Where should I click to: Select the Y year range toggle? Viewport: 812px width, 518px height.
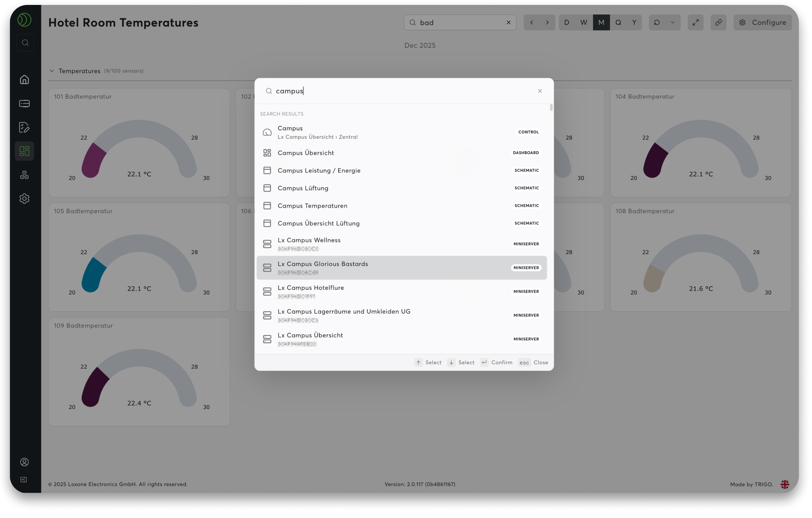click(634, 23)
